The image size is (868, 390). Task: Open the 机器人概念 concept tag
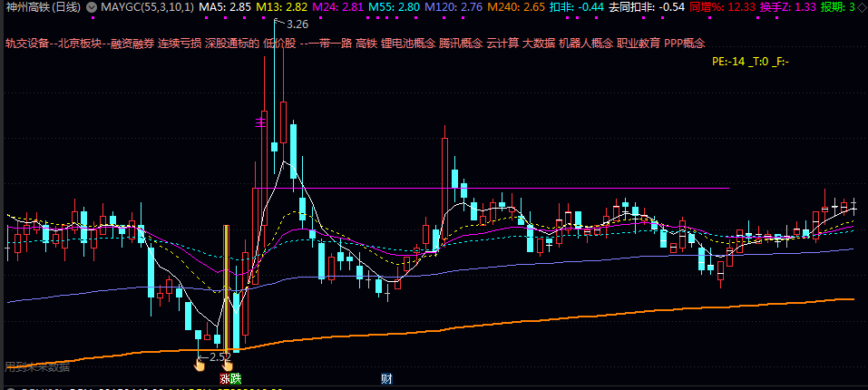click(x=586, y=44)
